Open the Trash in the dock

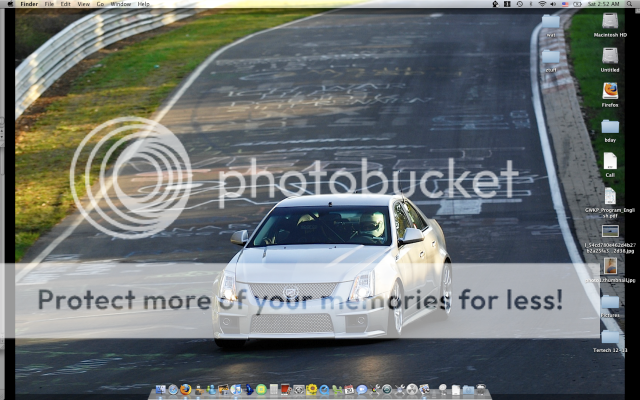click(x=481, y=389)
